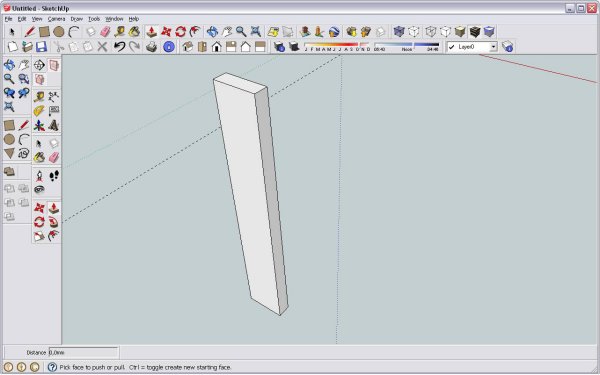600x375 pixels.
Task: Activate the Rotate tool in top toolbar
Action: [x=181, y=32]
